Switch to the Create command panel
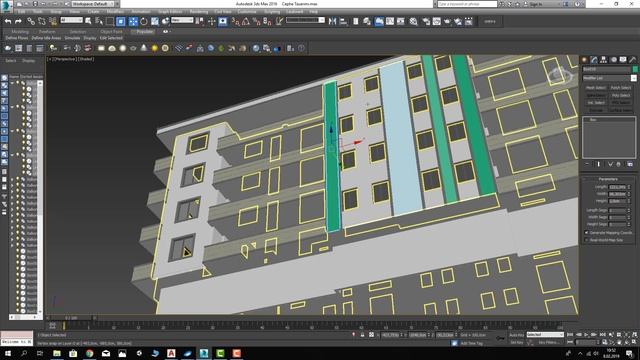The image size is (640, 360). tap(585, 60)
